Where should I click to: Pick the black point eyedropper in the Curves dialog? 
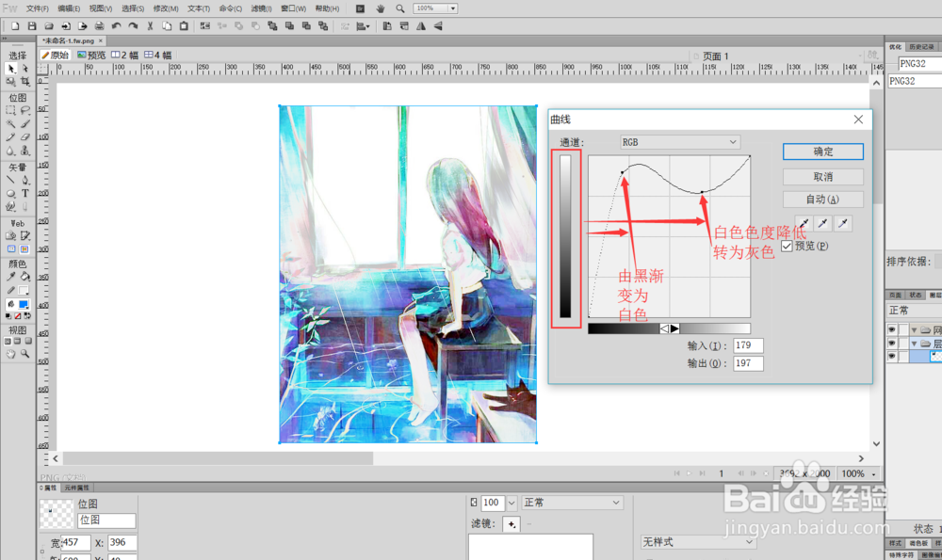[x=804, y=224]
